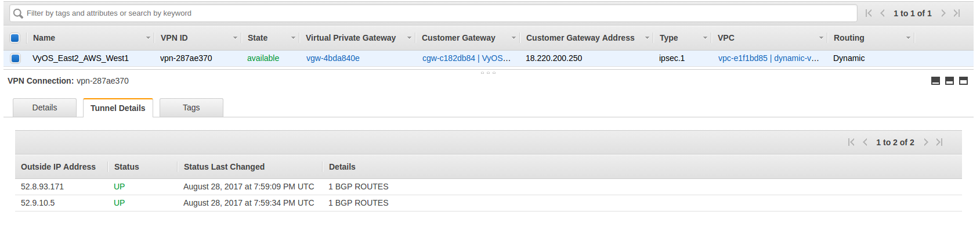Uncheck the VyOS_East2_AWS_West1 row checkbox
The width and height of the screenshot is (980, 251).
(x=15, y=58)
